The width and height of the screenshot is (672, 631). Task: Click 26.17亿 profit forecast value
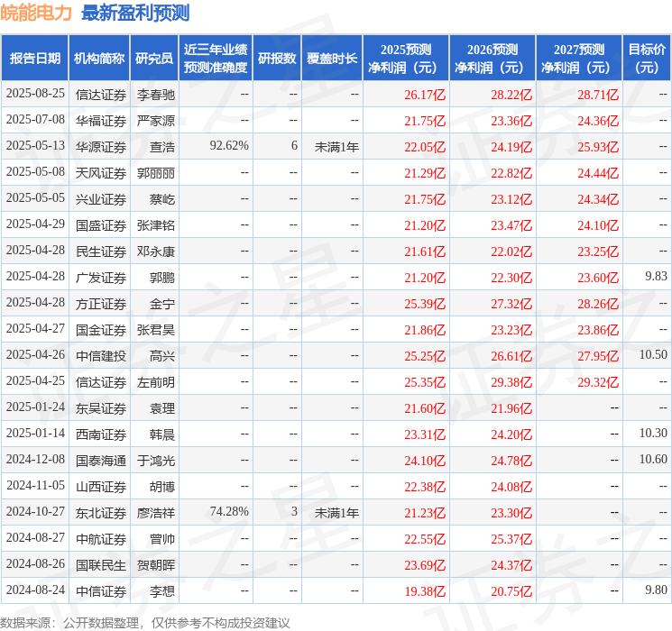click(x=425, y=95)
